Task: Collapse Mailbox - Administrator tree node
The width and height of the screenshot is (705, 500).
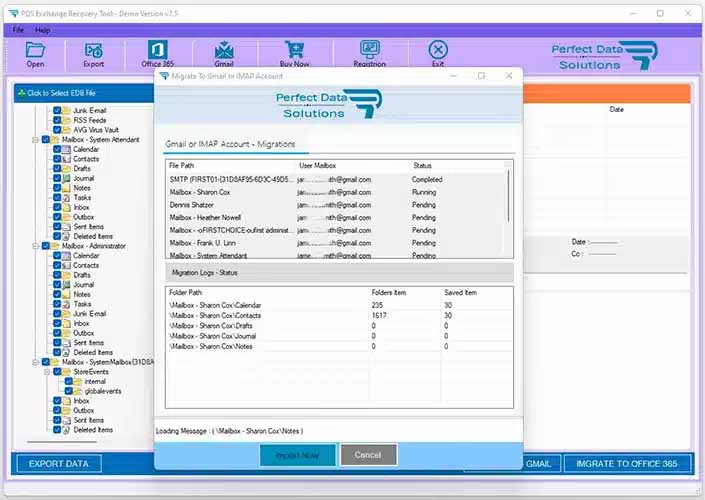Action: pyautogui.click(x=35, y=246)
